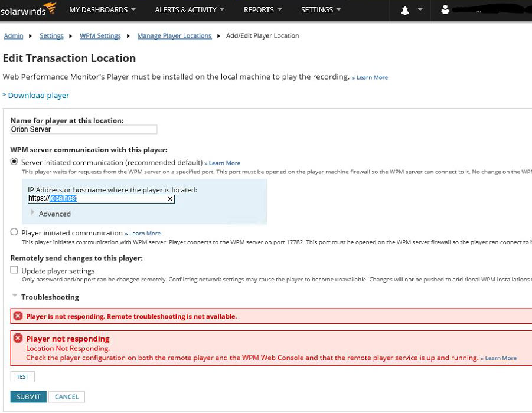Image resolution: width=532 pixels, height=413 pixels.
Task: Click the user account icon
Action: pyautogui.click(x=446, y=10)
